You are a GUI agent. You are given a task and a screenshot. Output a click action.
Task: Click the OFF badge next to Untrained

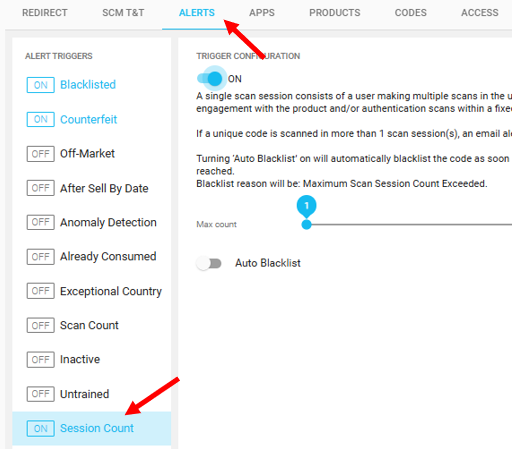(x=41, y=394)
